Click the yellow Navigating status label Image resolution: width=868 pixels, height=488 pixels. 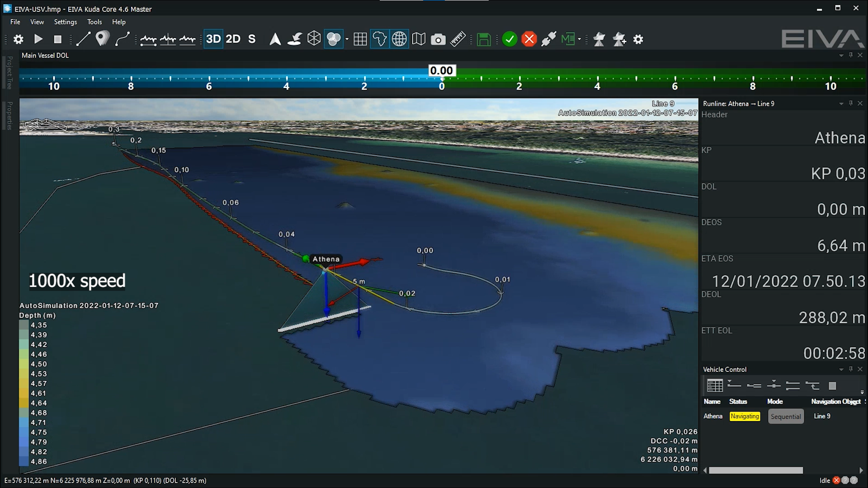745,417
